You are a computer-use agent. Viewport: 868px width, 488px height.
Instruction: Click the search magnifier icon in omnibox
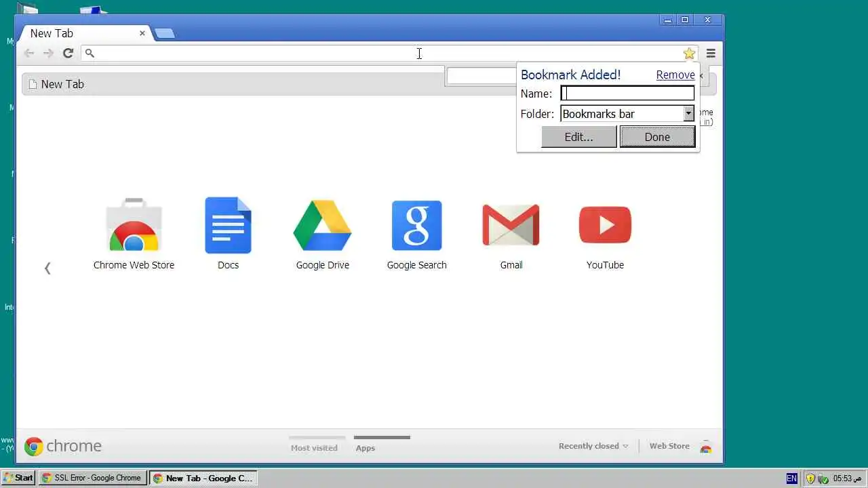pyautogui.click(x=90, y=53)
